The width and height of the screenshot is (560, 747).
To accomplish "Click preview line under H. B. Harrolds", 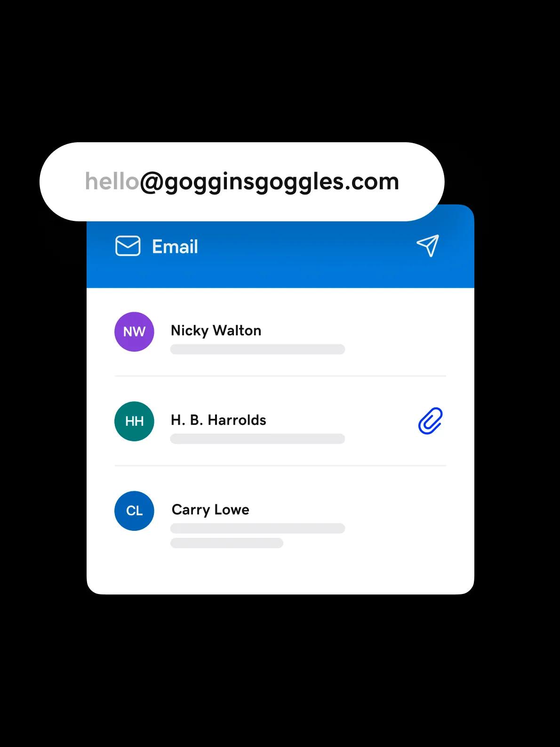I will [x=257, y=439].
